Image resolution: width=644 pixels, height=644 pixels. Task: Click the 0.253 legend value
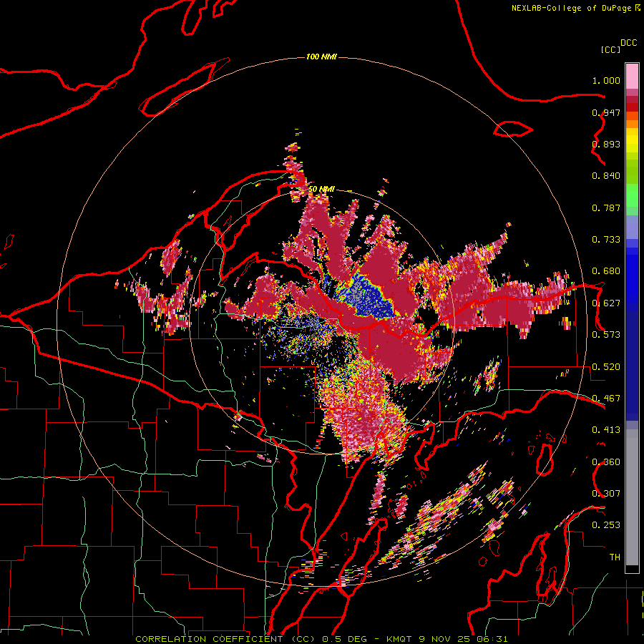606,525
